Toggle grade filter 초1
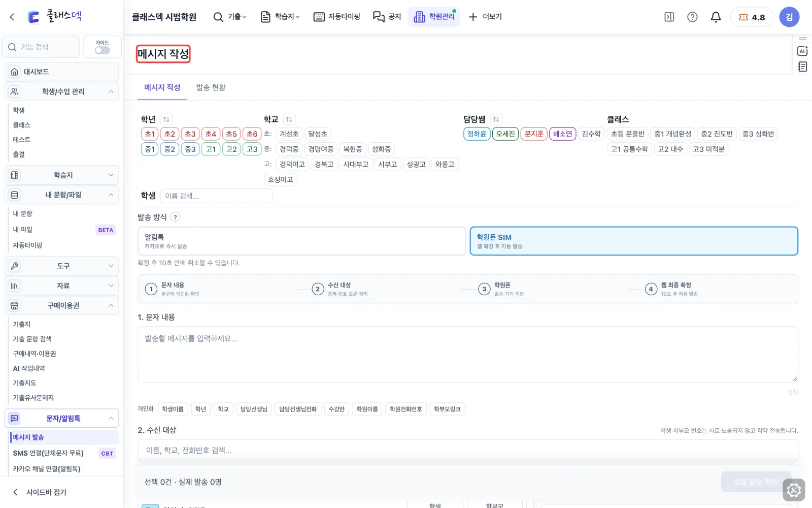812x508 pixels. 150,134
